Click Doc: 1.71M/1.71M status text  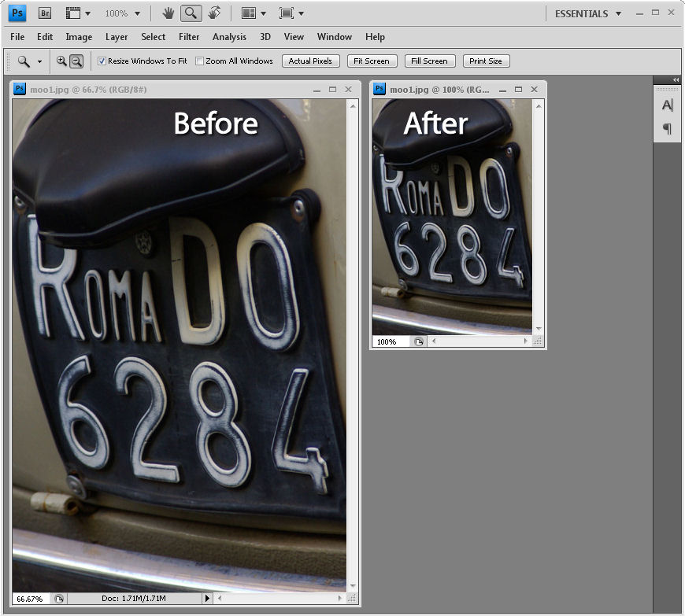134,599
